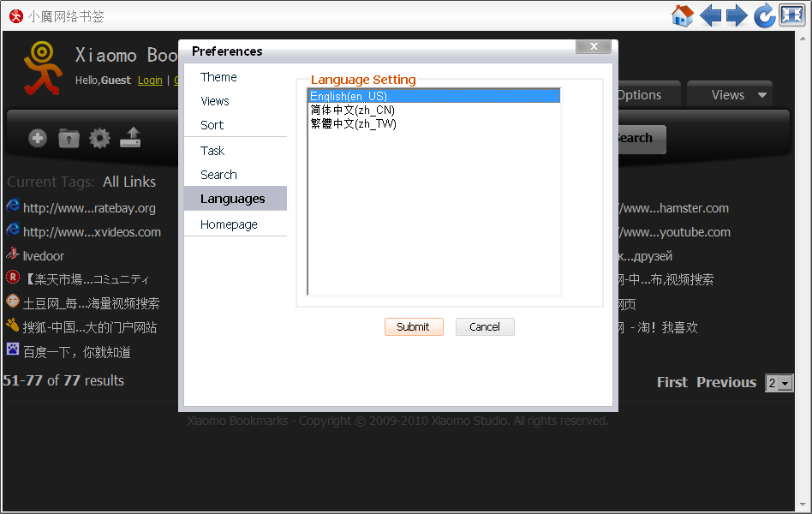This screenshot has width=812, height=514.
Task: Open the locked folder icon
Action: [69, 138]
